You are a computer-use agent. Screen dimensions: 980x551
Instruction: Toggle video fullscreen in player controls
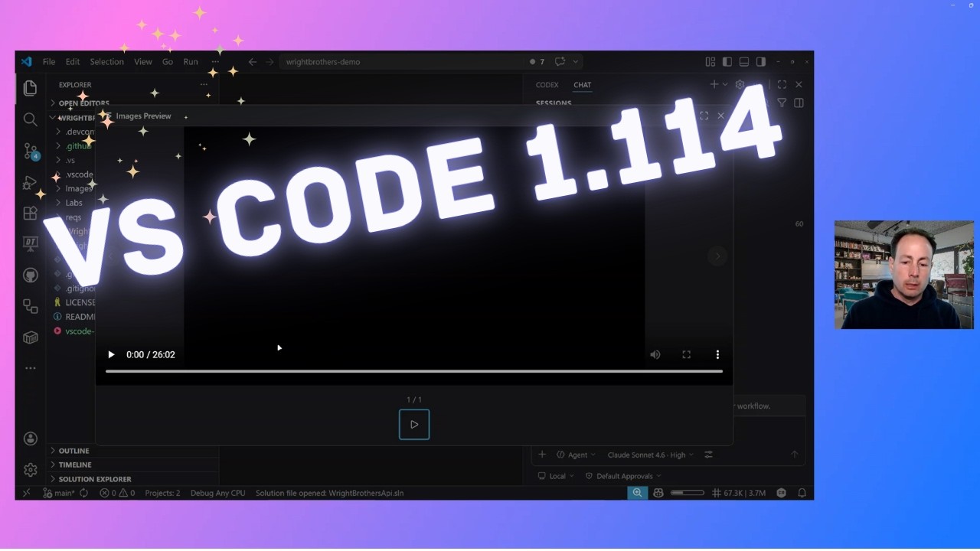[687, 354]
